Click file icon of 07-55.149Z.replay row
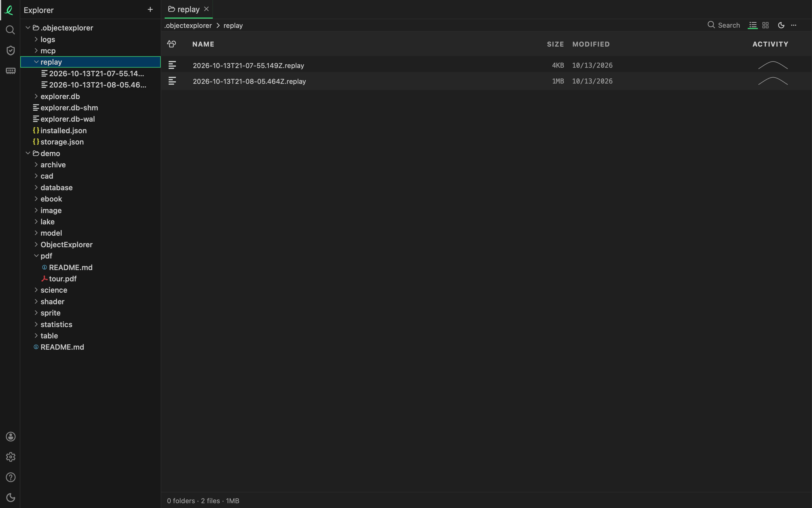 tap(172, 65)
